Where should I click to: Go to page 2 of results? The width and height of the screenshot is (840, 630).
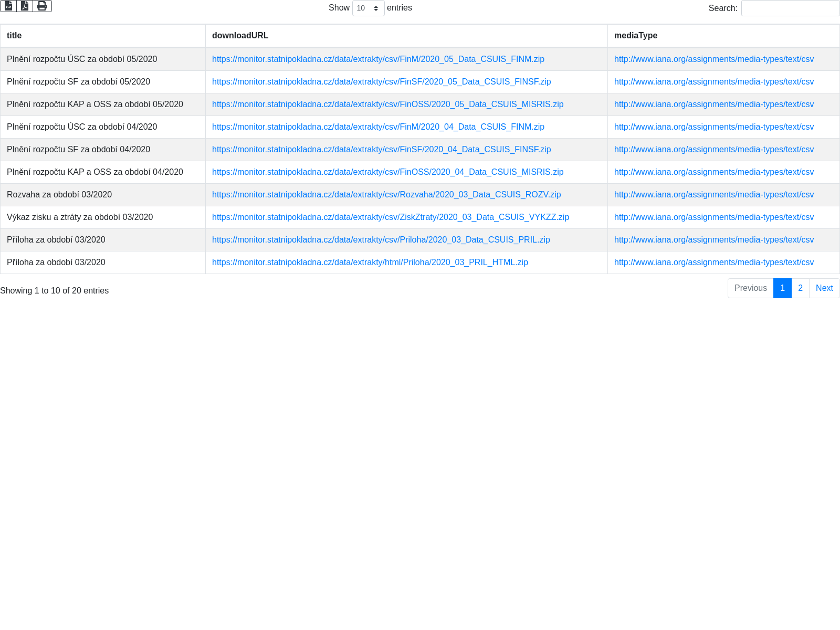click(800, 288)
